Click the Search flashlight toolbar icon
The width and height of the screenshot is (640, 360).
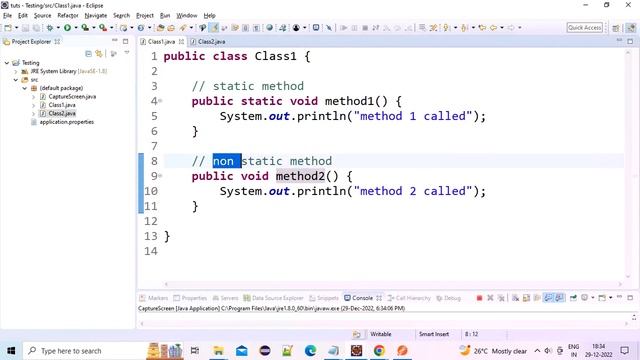pos(183,28)
